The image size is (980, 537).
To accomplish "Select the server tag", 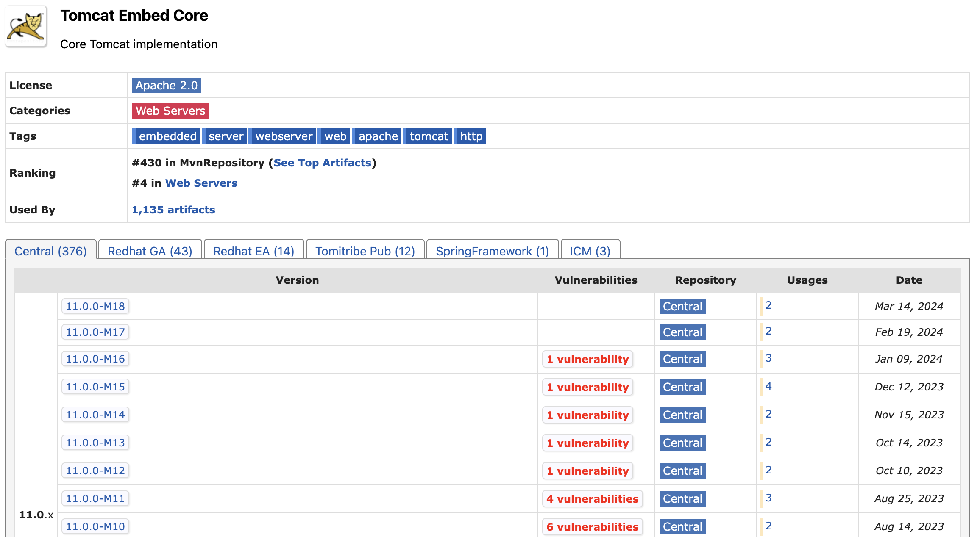I will click(225, 136).
